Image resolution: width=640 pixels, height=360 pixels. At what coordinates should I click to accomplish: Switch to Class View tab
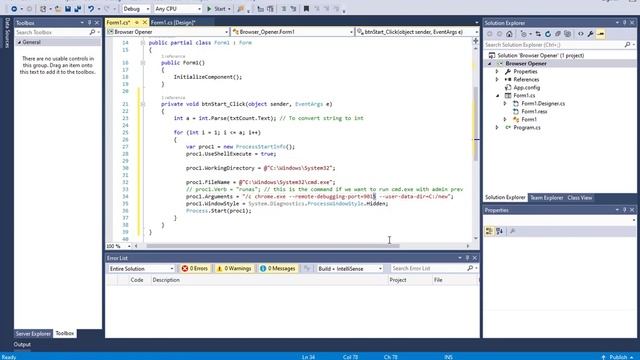pyautogui.click(x=580, y=198)
